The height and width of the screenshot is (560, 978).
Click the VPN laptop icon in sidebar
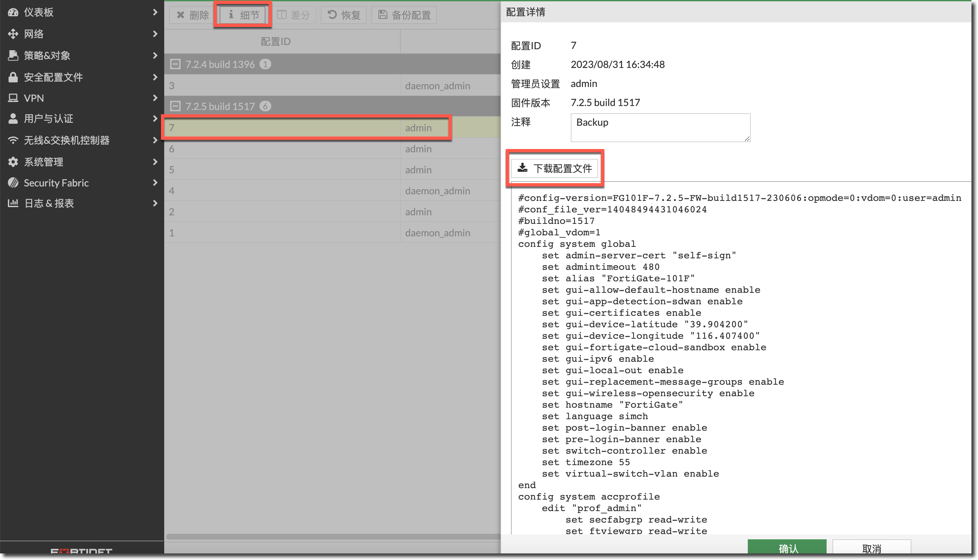[x=13, y=98]
